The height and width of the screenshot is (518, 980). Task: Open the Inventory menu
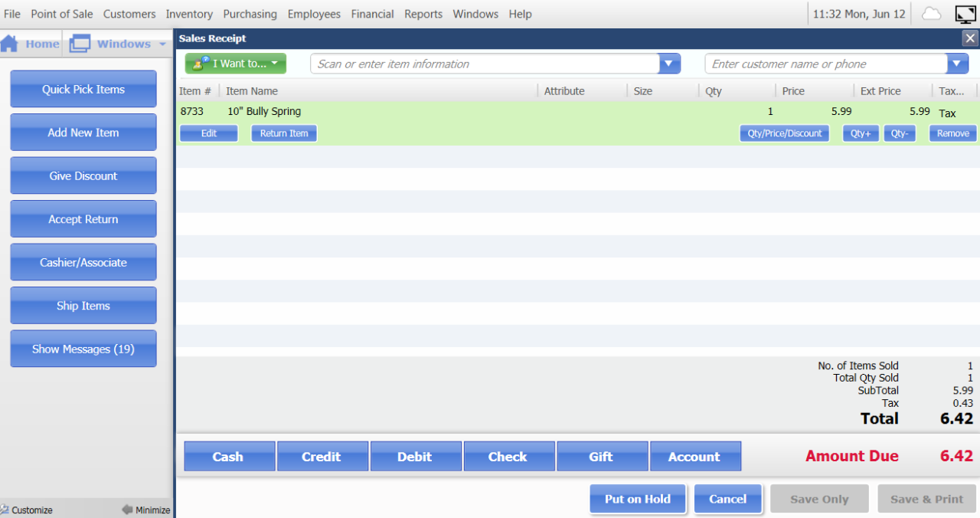pyautogui.click(x=189, y=13)
